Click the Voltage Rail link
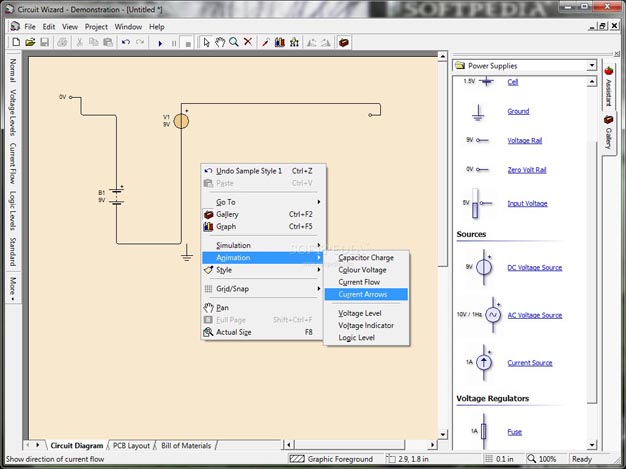 (x=525, y=141)
